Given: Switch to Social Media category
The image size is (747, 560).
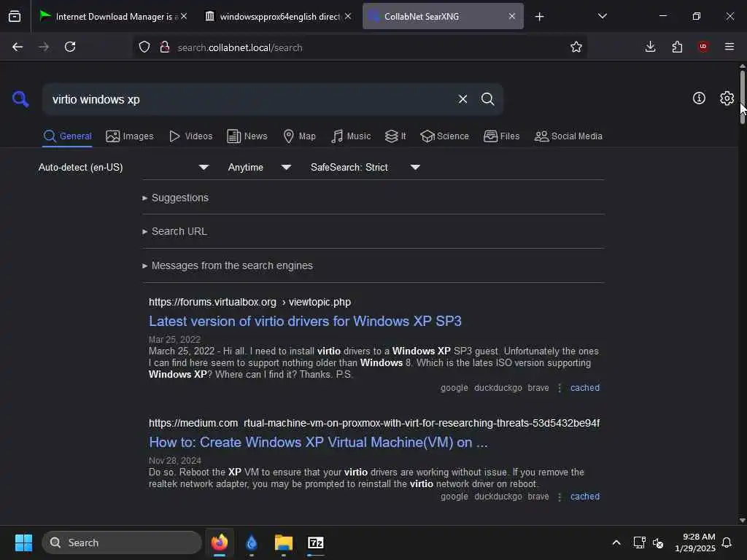Looking at the screenshot, I should click(x=568, y=136).
